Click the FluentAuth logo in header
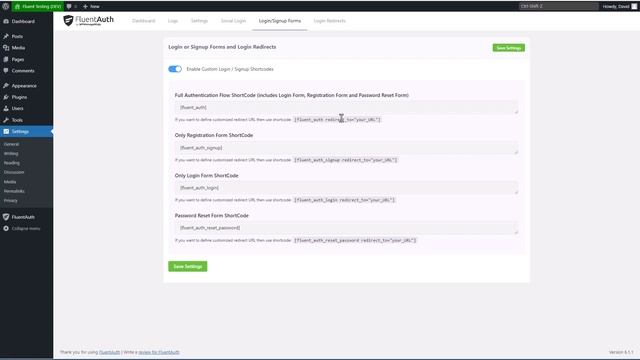The height and width of the screenshot is (360, 640). [x=89, y=20]
